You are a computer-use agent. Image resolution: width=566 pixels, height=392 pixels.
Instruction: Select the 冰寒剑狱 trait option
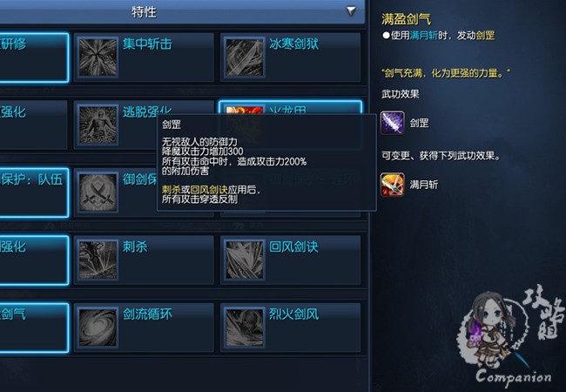[x=291, y=57]
